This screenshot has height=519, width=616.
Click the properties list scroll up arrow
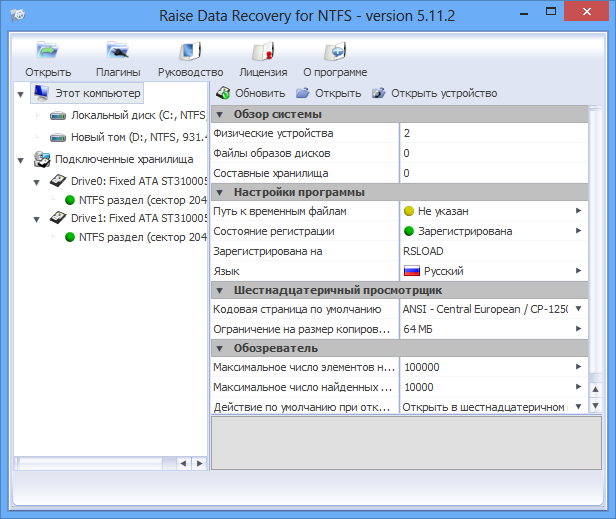(596, 389)
